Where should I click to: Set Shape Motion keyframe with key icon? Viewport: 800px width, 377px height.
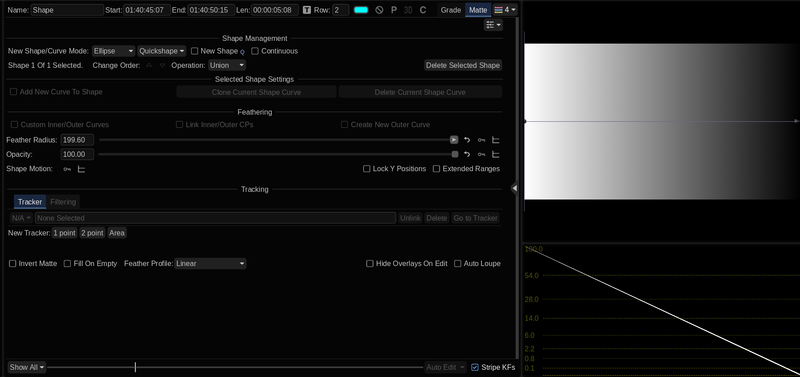67,169
